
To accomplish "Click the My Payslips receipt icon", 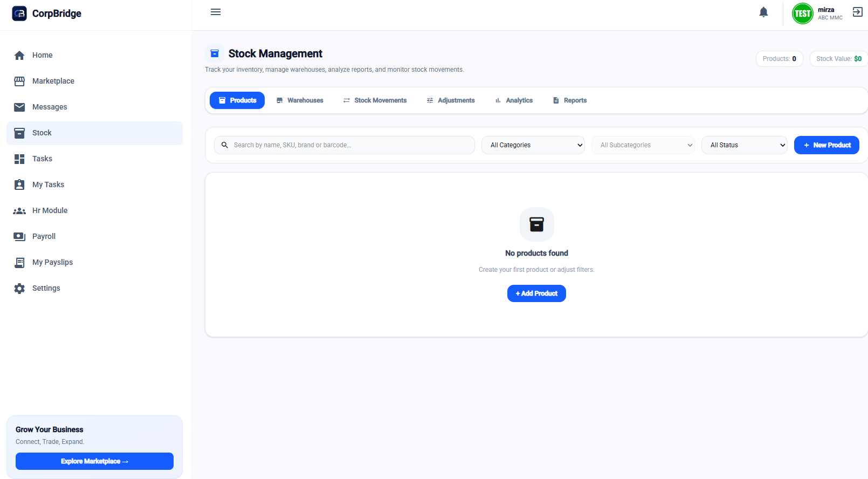I will click(19, 262).
